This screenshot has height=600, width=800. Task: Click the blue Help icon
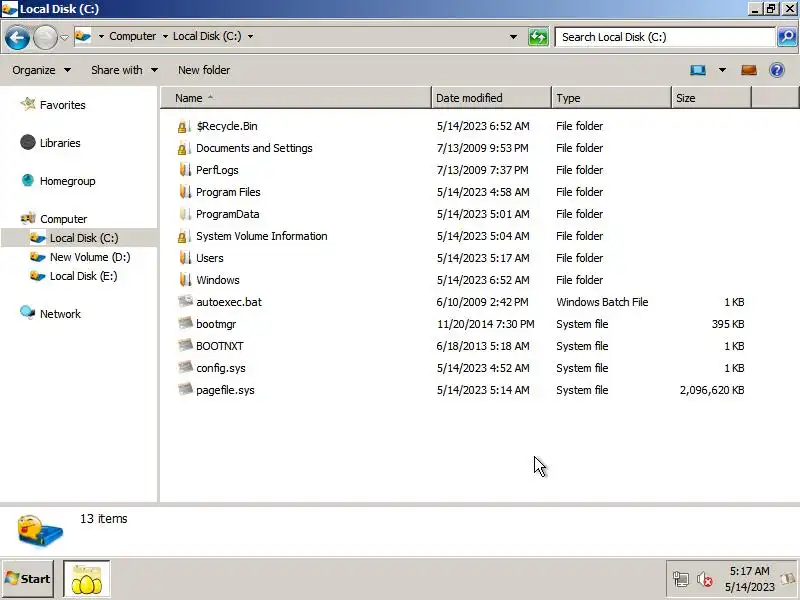777,70
